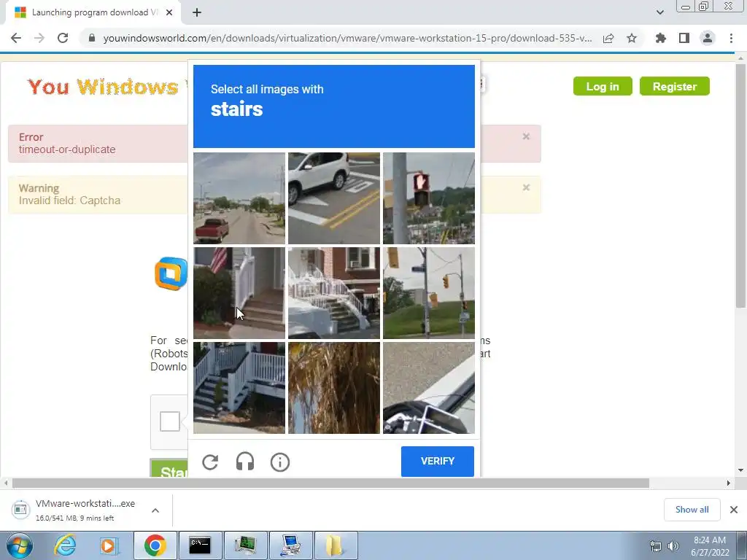
Task: Select the Launching program download tab
Action: point(93,12)
